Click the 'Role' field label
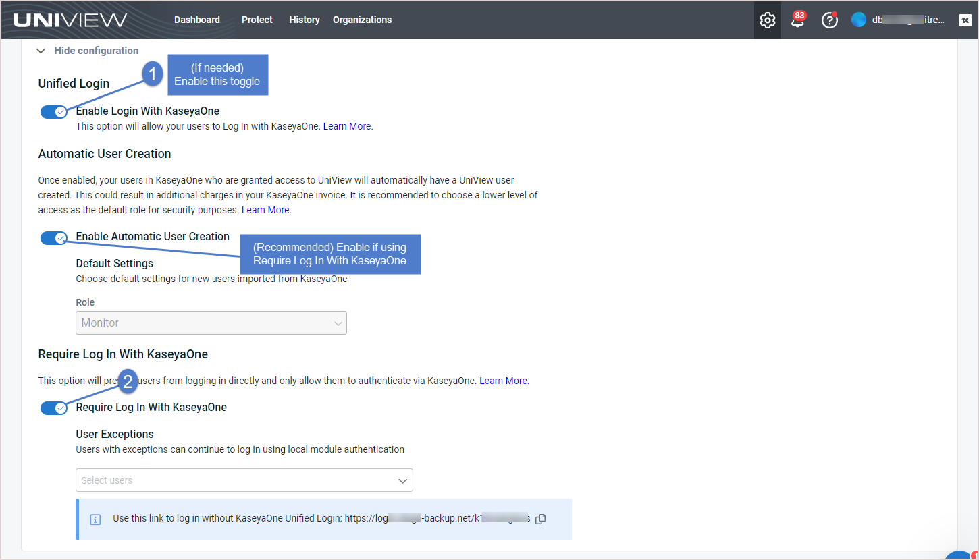 (85, 302)
